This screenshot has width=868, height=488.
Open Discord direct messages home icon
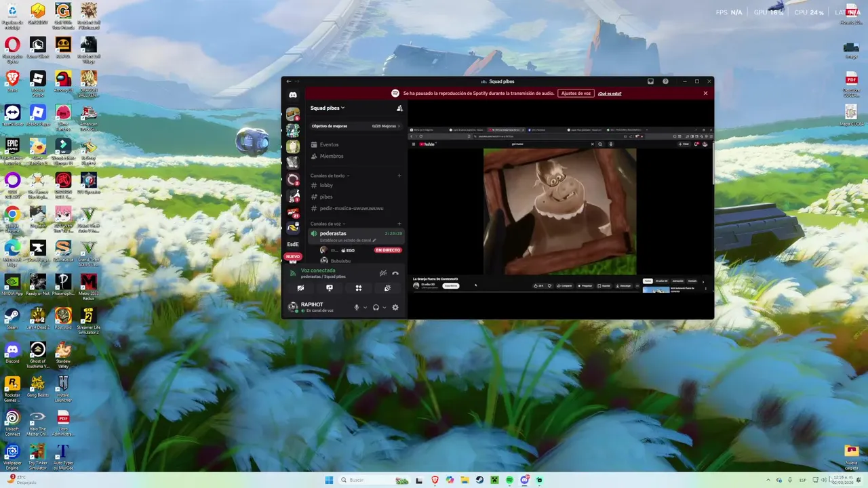(x=293, y=95)
